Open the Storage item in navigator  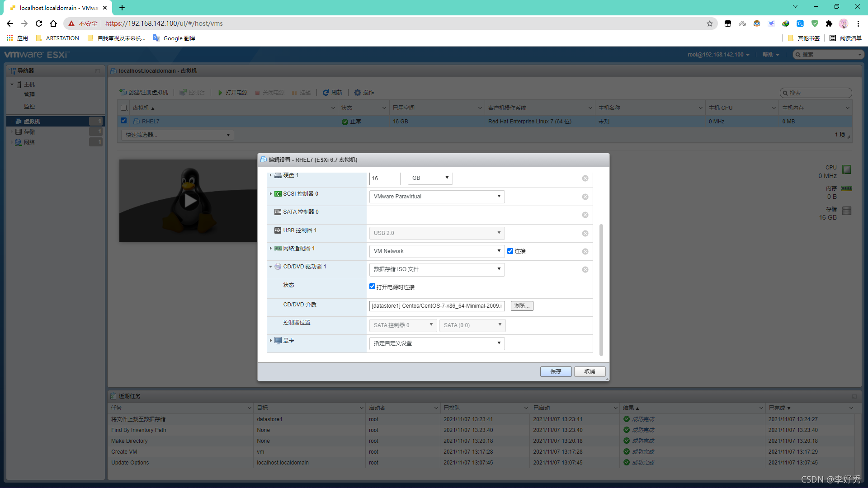(x=29, y=132)
